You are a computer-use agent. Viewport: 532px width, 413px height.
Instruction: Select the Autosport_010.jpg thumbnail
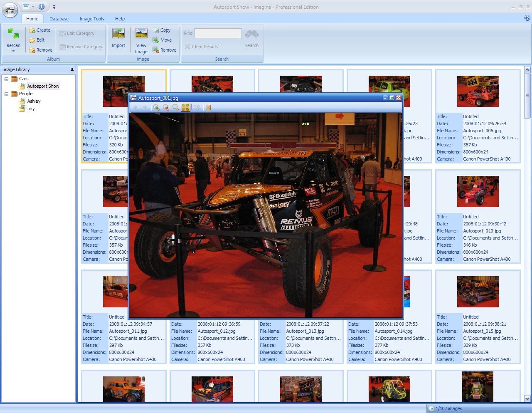click(478, 192)
